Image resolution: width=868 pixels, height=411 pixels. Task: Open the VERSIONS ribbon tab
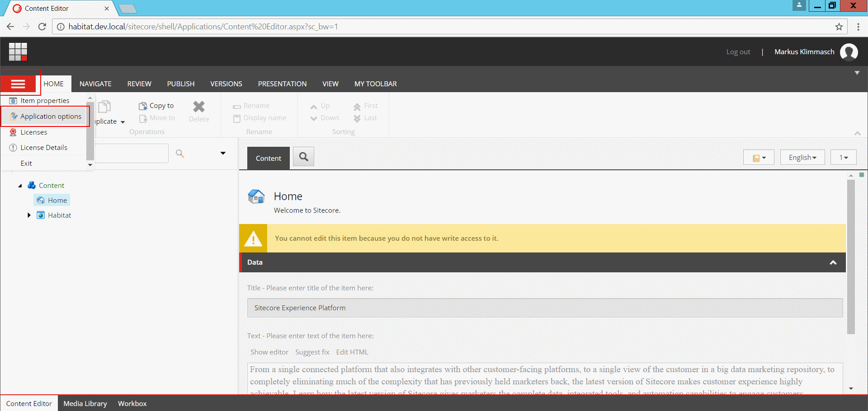point(226,84)
